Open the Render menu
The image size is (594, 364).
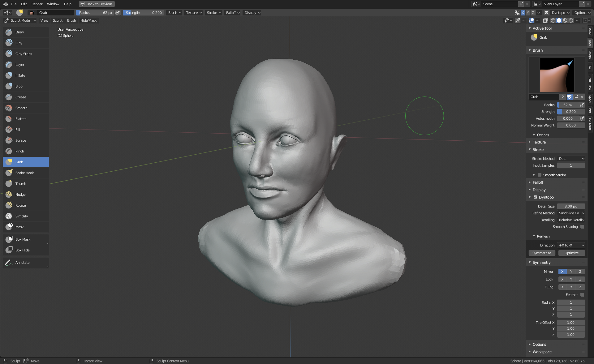point(37,4)
